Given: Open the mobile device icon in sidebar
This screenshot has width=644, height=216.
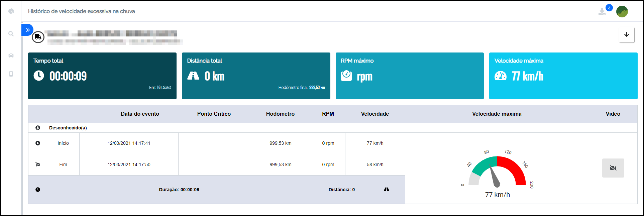Looking at the screenshot, I should pos(11,74).
